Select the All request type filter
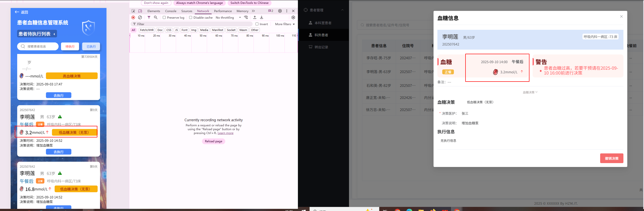 (133, 30)
